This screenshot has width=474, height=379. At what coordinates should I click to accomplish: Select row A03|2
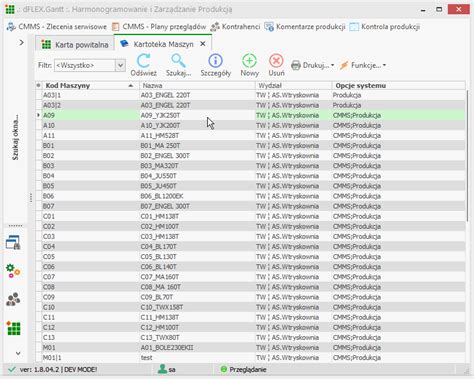250,105
